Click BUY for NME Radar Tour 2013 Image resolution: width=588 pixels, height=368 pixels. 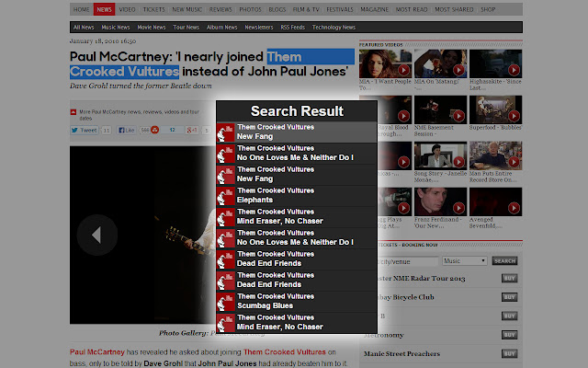point(509,278)
